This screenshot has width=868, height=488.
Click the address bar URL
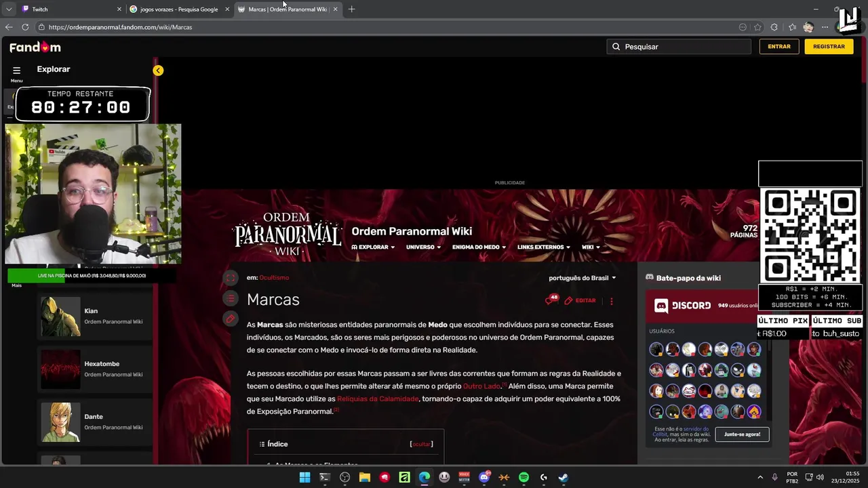[x=120, y=27]
